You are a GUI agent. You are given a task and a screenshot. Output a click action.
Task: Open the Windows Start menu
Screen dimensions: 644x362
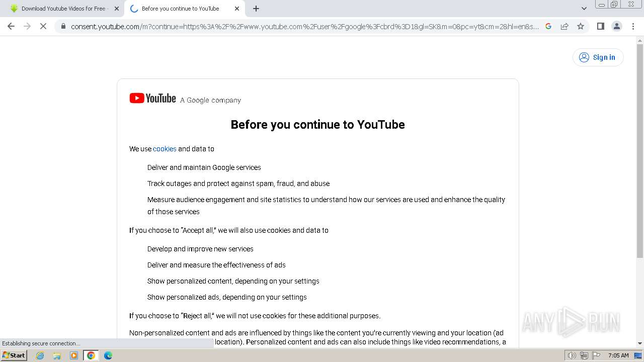14,355
